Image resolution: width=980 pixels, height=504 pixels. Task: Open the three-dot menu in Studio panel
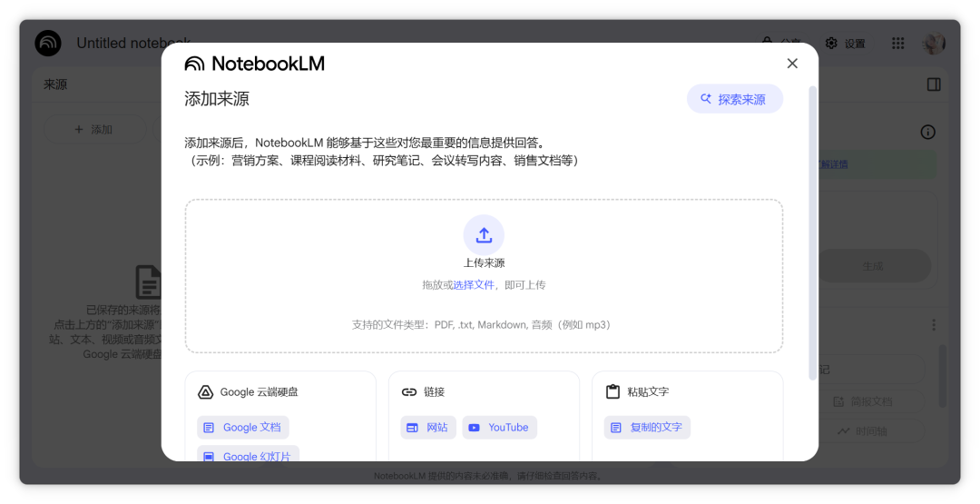pyautogui.click(x=934, y=324)
